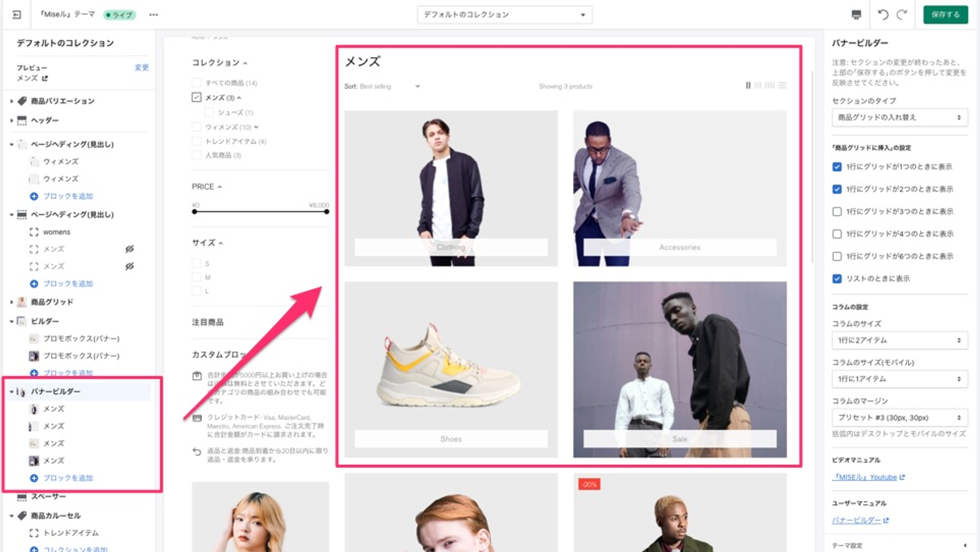The height and width of the screenshot is (552, 980).
Task: Click 変更 preview change link
Action: [141, 68]
